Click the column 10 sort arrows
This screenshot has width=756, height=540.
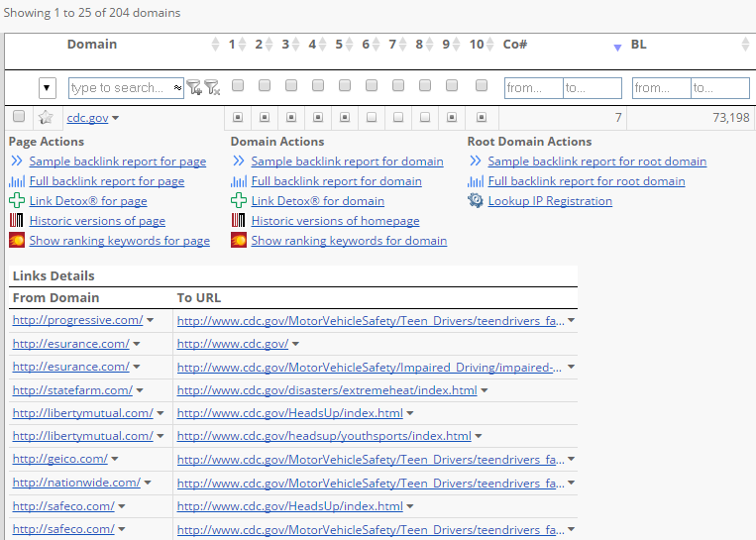[489, 45]
